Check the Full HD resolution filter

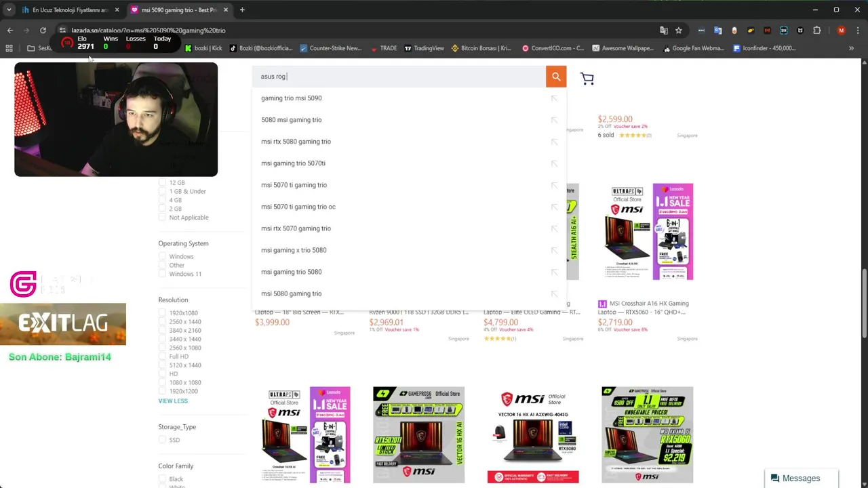(x=162, y=357)
